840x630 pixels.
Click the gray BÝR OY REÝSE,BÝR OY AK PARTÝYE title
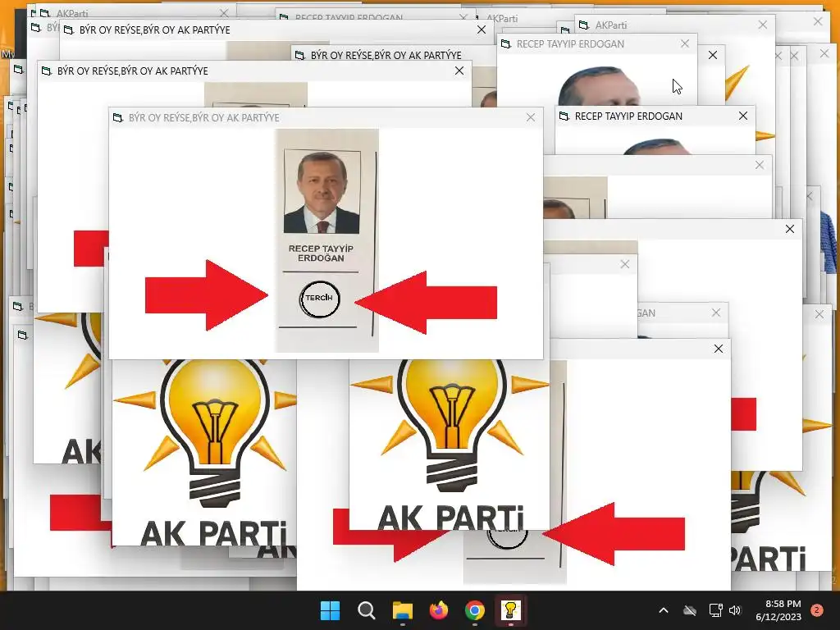point(204,117)
